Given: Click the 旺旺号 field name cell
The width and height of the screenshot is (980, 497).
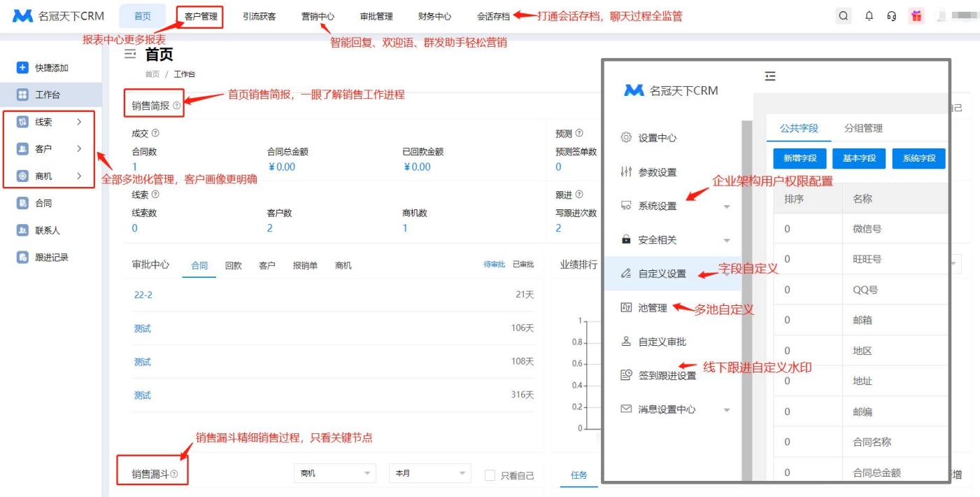Looking at the screenshot, I should pyautogui.click(x=895, y=259).
